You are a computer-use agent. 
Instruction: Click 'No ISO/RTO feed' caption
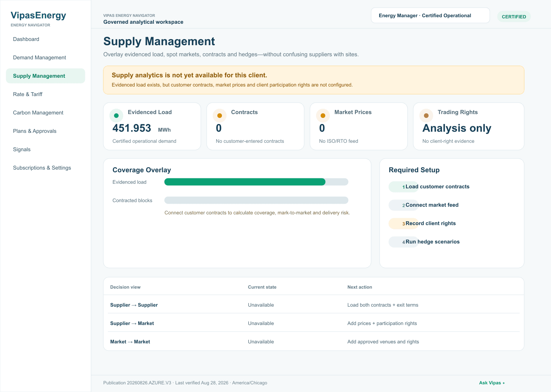pos(339,141)
